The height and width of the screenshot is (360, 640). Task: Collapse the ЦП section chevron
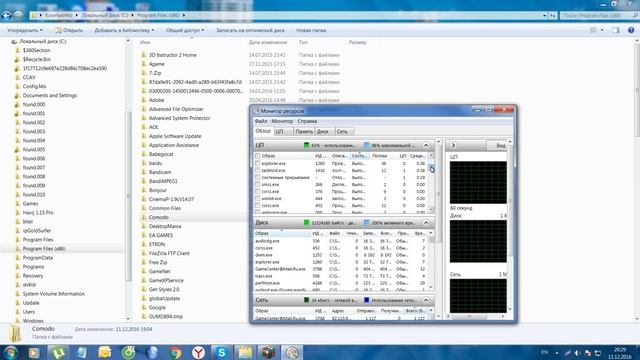tap(426, 145)
